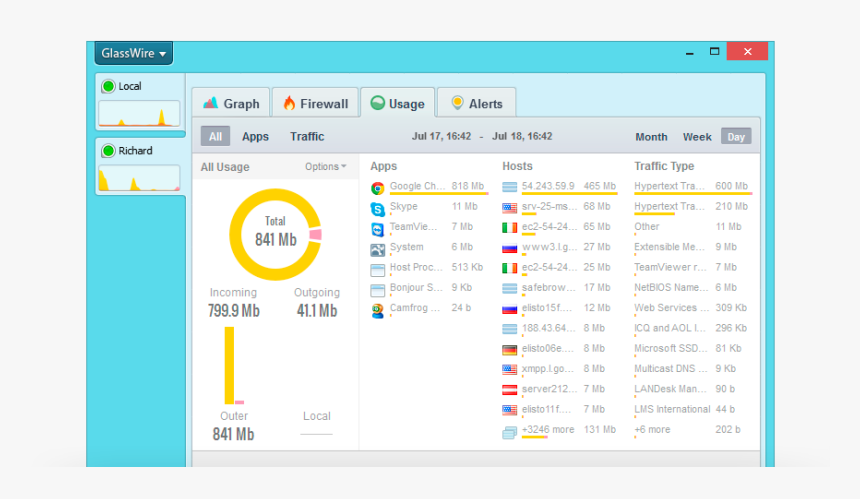Switch to the Alerts tab
This screenshot has height=499, width=860.
[477, 103]
